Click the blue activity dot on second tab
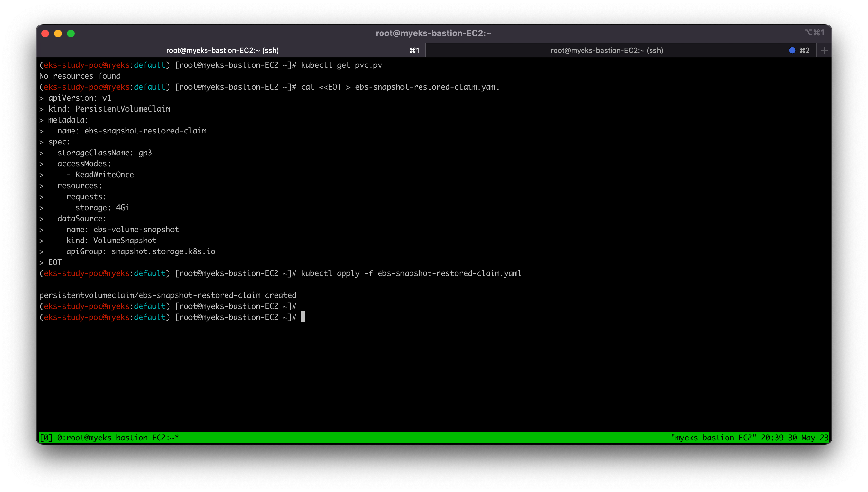This screenshot has width=868, height=492. (x=792, y=50)
